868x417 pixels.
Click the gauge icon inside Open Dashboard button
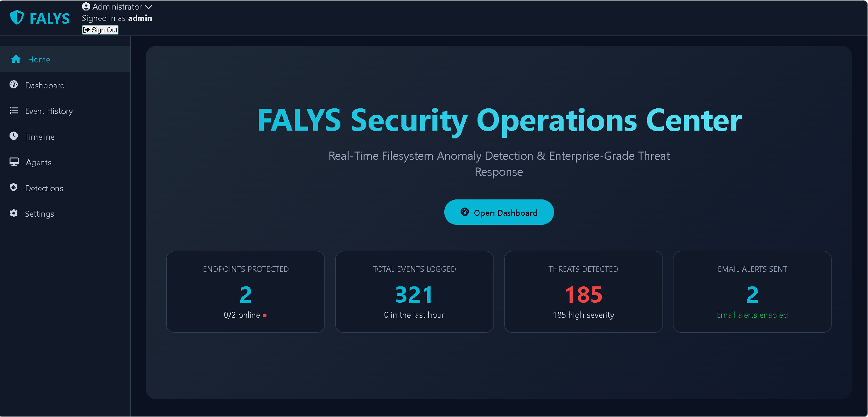465,212
